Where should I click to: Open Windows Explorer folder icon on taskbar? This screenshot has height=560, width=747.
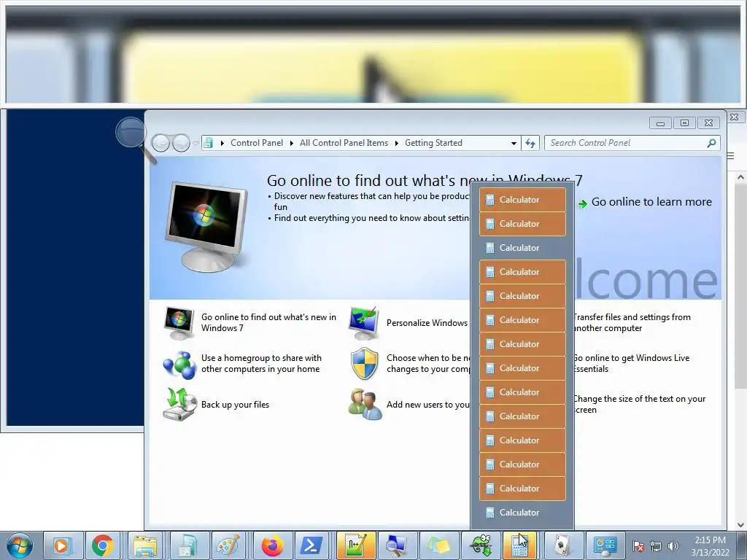146,545
